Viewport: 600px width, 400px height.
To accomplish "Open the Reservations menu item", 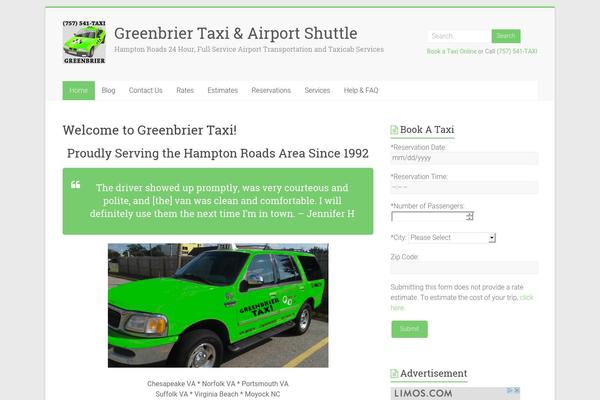I will coord(271,90).
